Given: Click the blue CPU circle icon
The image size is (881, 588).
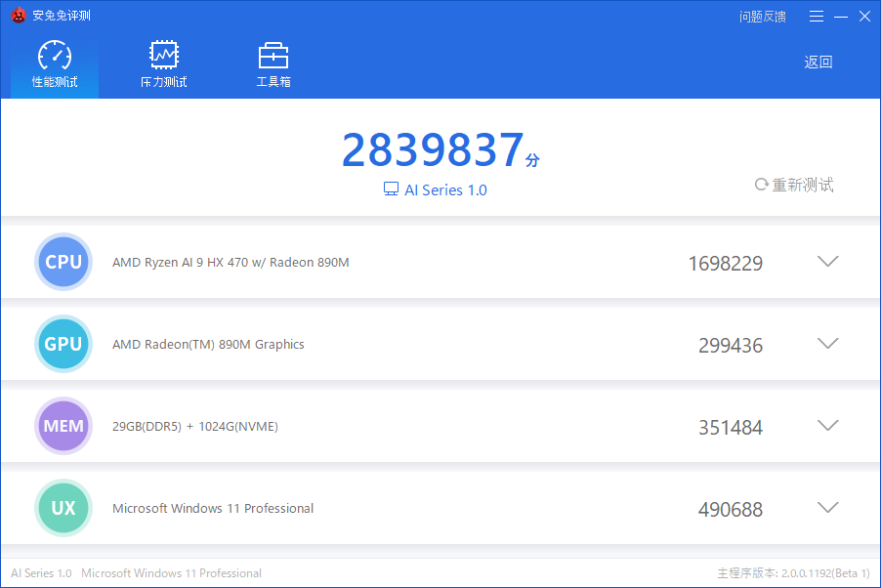Looking at the screenshot, I should pos(63,262).
